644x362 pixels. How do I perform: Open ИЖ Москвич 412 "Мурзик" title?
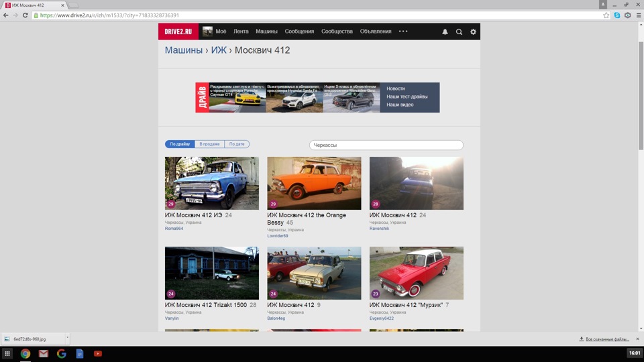(x=406, y=305)
